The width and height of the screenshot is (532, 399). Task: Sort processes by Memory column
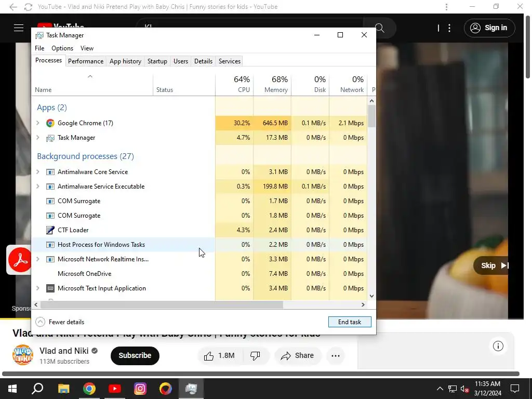272,84
